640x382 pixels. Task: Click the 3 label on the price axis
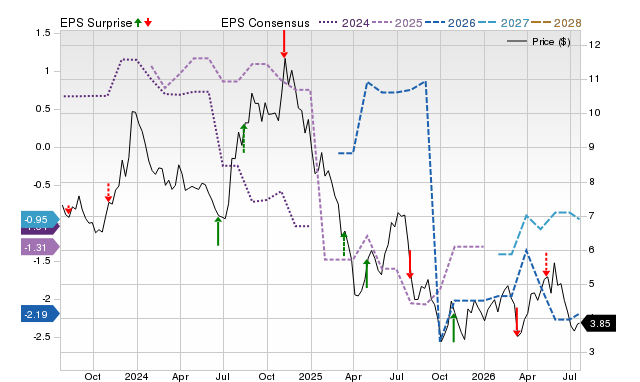pyautogui.click(x=592, y=352)
